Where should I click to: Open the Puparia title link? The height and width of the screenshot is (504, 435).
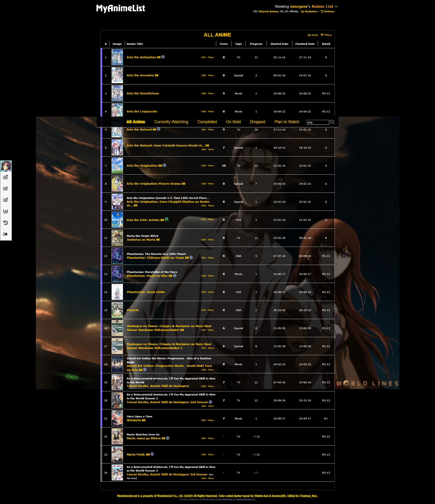coord(133,310)
